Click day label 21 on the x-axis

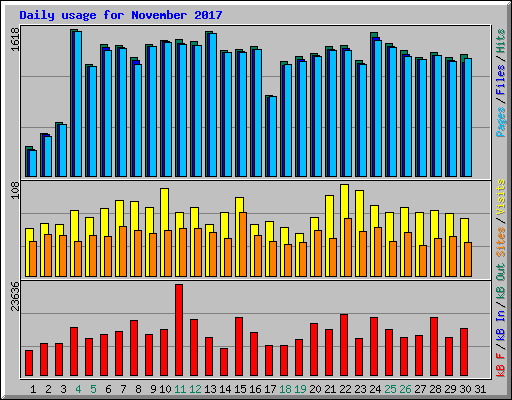330,389
